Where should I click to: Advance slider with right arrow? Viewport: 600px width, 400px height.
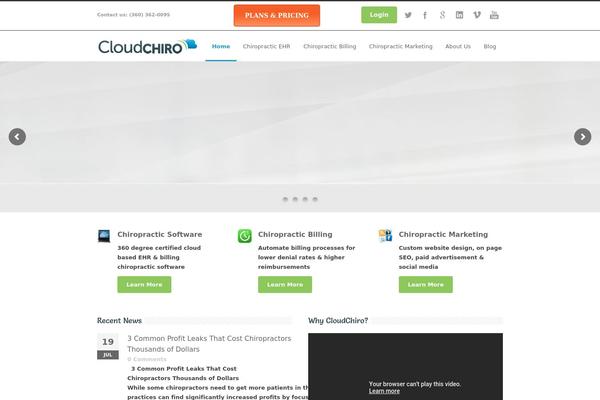[x=582, y=137]
